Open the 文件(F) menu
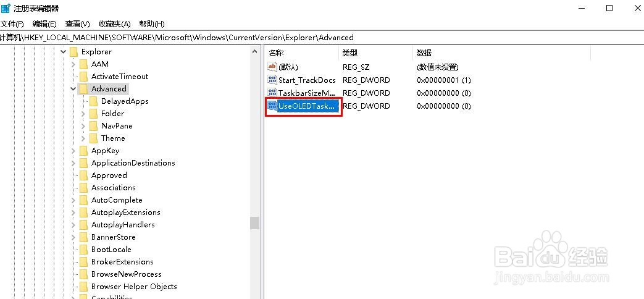This screenshot has height=299, width=644. point(12,24)
